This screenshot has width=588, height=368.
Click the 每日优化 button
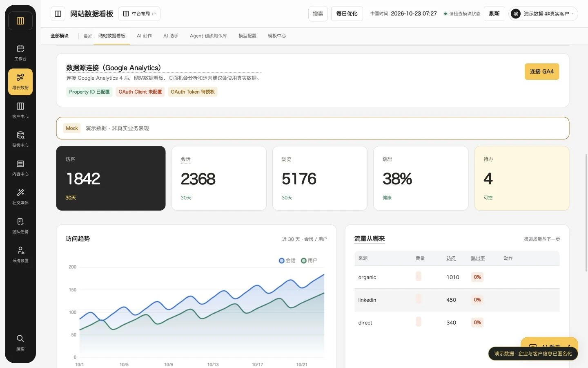pyautogui.click(x=347, y=14)
